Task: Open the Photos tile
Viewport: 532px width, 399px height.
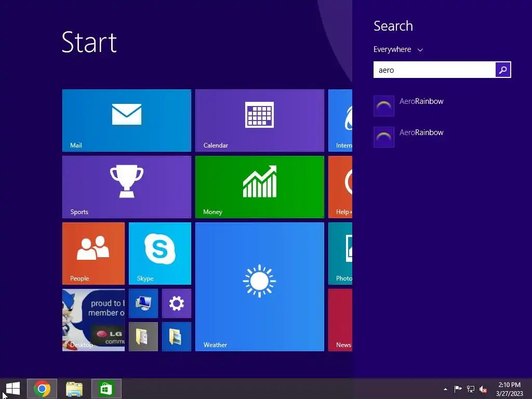Action: [340, 254]
